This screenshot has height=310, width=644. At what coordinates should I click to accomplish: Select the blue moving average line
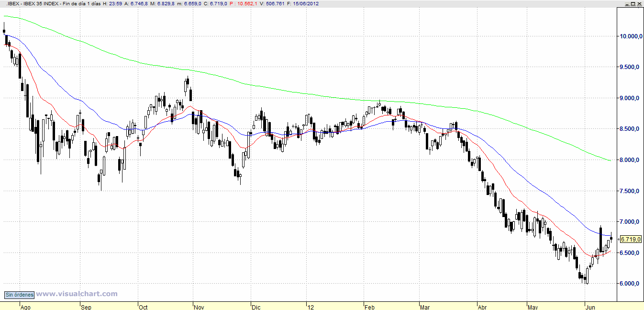click(526, 181)
